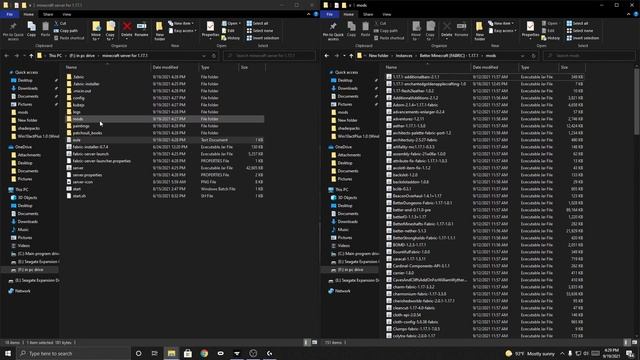Refresh the left window address bar

pyautogui.click(x=213, y=56)
